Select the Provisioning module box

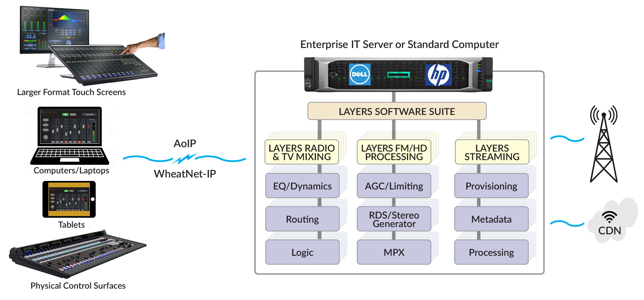point(491,186)
